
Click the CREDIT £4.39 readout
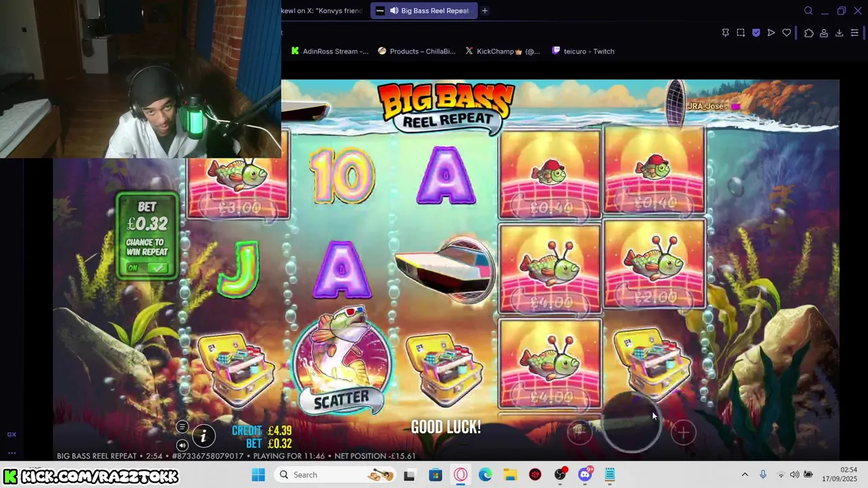[x=262, y=431]
